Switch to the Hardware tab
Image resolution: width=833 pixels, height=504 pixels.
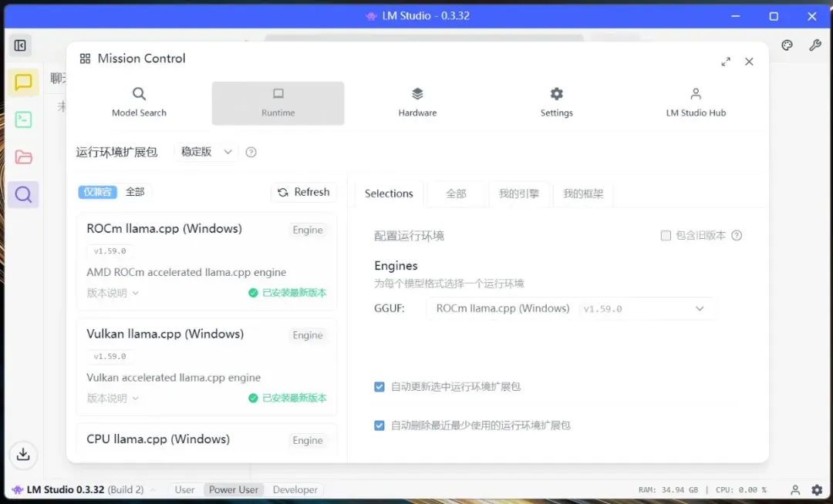(x=417, y=102)
